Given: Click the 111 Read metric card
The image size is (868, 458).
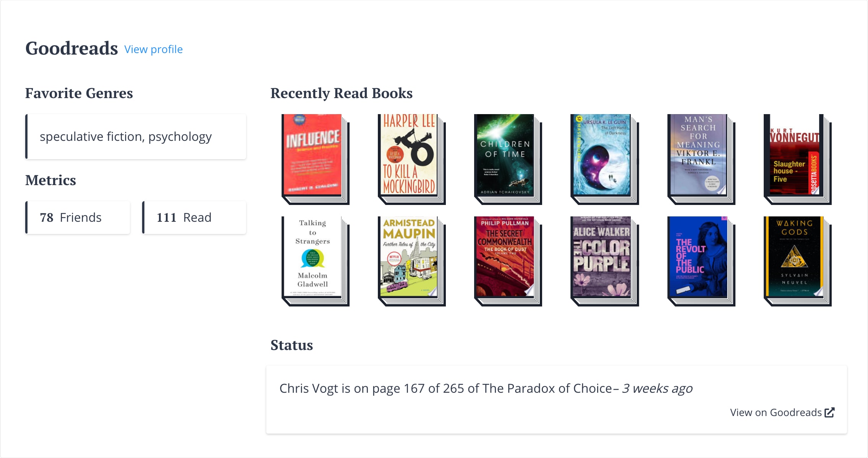Looking at the screenshot, I should point(194,217).
